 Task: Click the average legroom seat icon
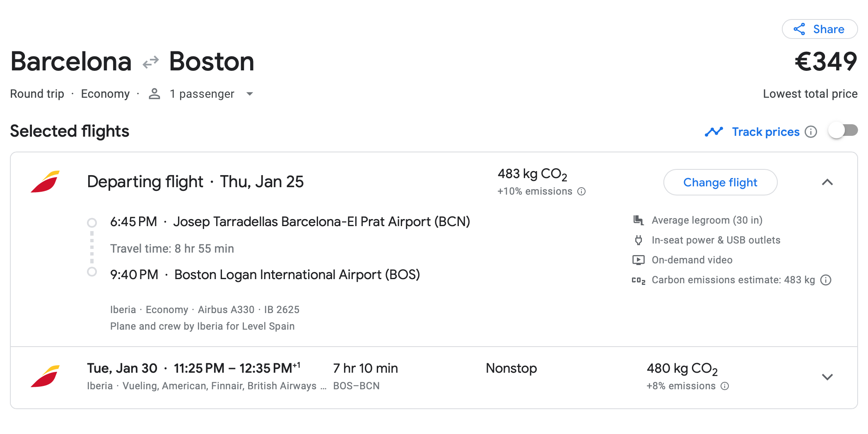639,220
